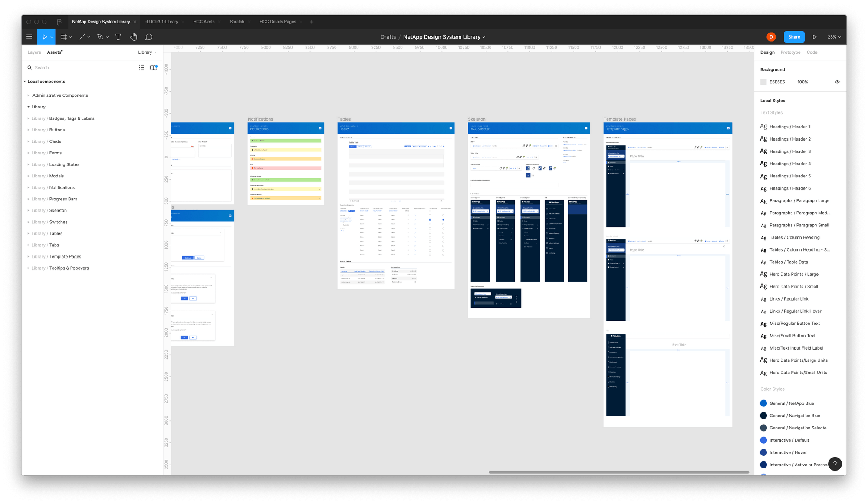868x504 pixels.
Task: Expand Library / Buttons group
Action: [x=29, y=130]
